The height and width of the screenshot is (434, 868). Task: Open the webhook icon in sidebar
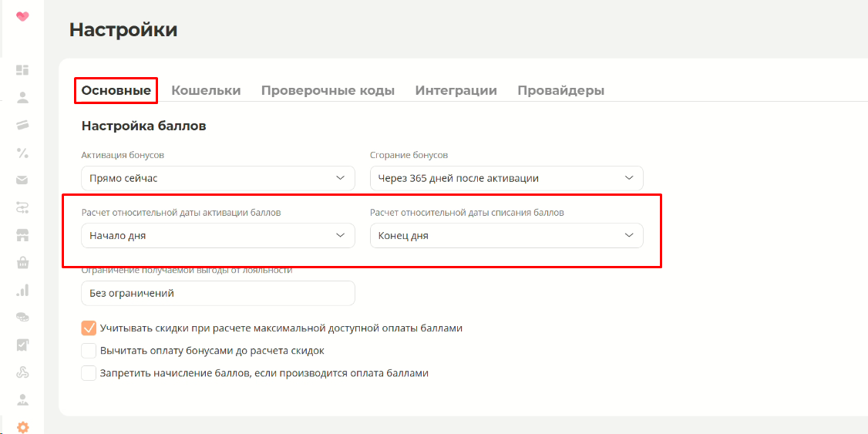[22, 372]
